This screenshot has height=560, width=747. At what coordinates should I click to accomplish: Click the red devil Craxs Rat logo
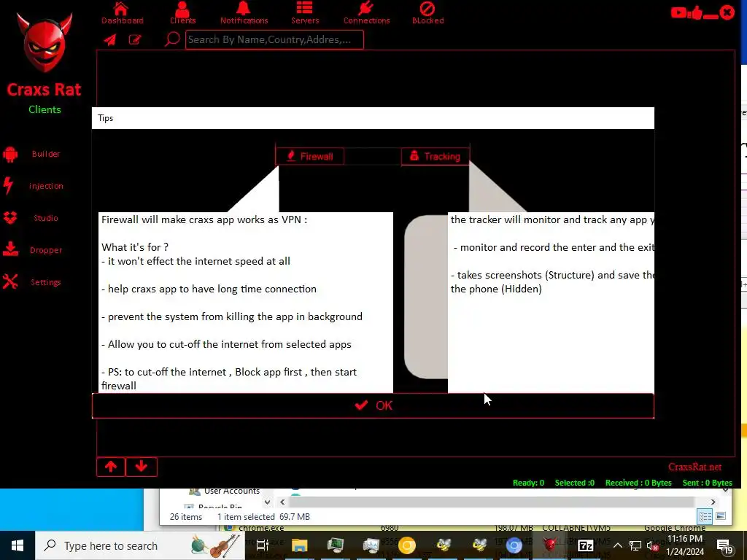44,43
